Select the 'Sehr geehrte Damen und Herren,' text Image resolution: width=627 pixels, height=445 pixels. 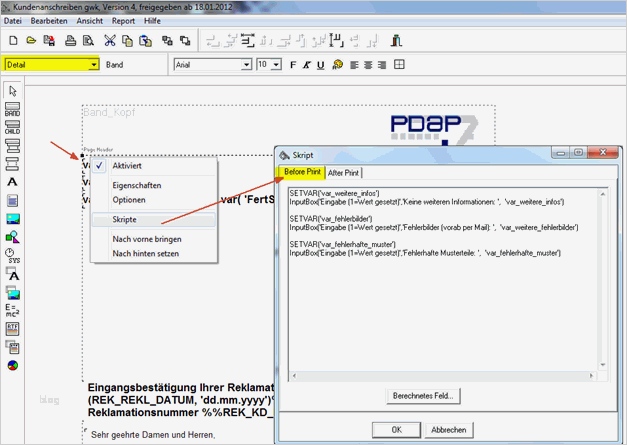pyautogui.click(x=153, y=435)
